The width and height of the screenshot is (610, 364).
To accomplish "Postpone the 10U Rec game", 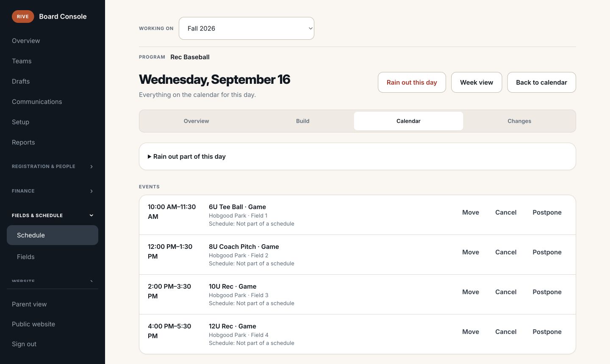I will [547, 292].
